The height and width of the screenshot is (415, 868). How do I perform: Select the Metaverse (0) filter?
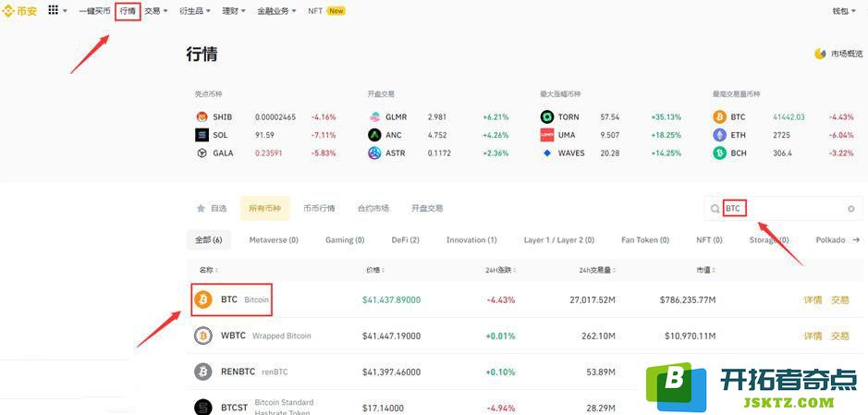click(274, 240)
